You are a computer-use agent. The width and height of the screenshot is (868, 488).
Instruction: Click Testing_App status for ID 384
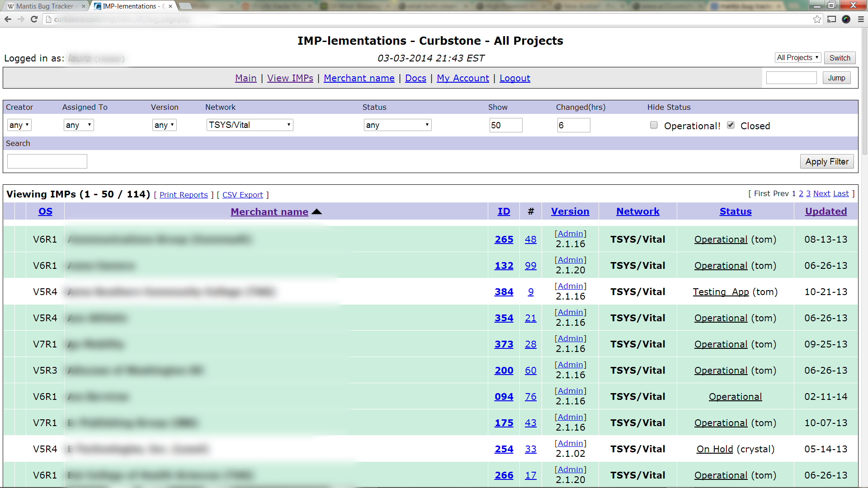721,292
